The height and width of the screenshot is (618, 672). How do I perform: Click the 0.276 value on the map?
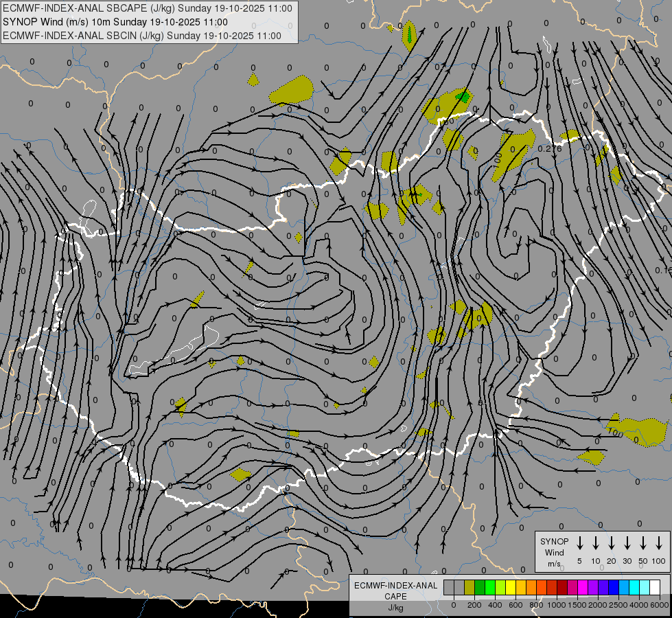(x=549, y=149)
